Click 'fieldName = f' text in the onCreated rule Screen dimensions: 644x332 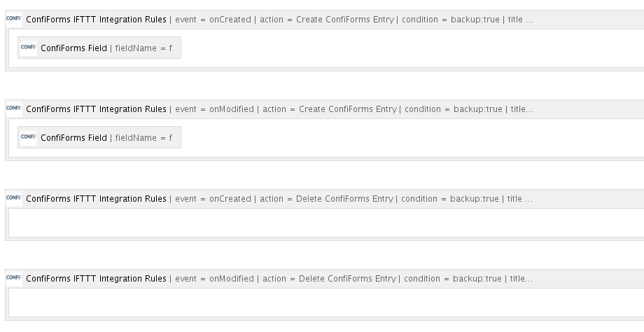(x=143, y=48)
